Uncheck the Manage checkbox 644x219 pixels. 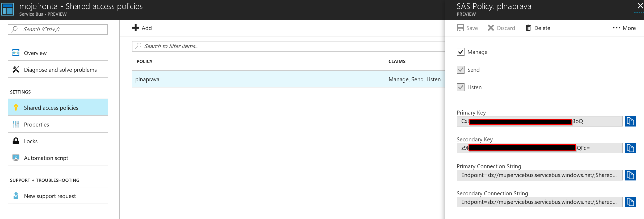coord(461,52)
